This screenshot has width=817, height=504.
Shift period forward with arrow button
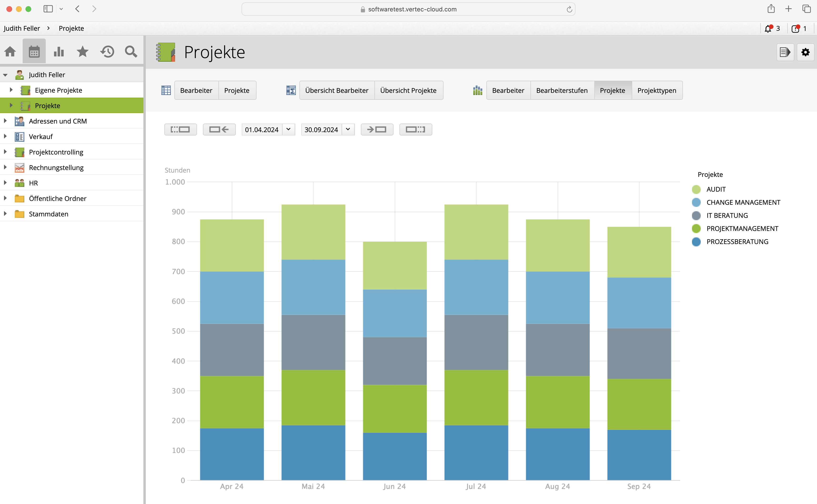377,129
